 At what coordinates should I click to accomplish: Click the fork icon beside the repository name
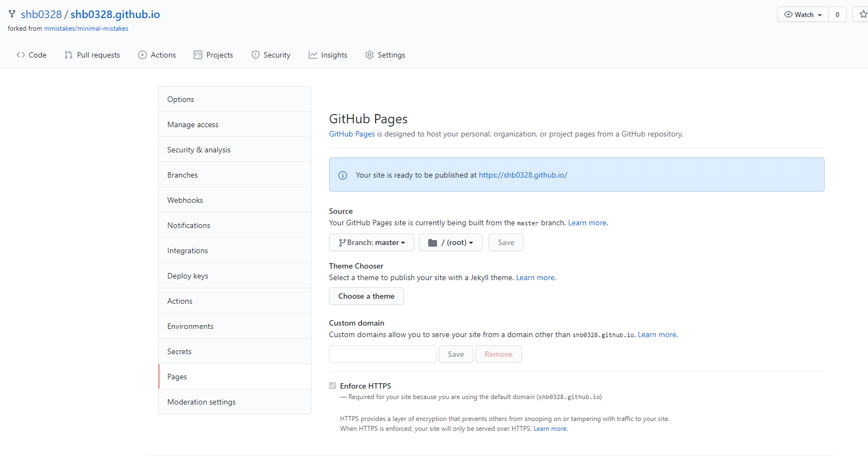coord(12,14)
